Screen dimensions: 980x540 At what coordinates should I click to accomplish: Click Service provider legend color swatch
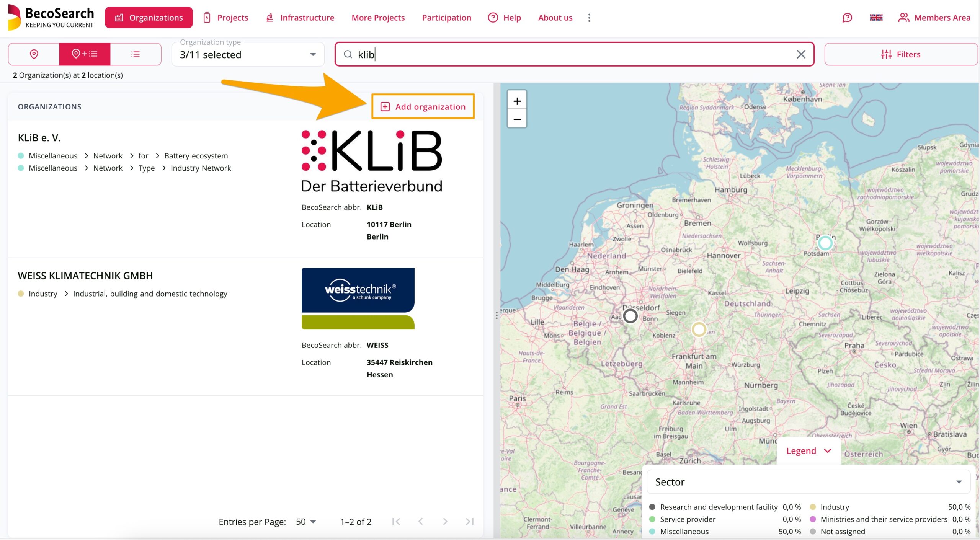652,519
